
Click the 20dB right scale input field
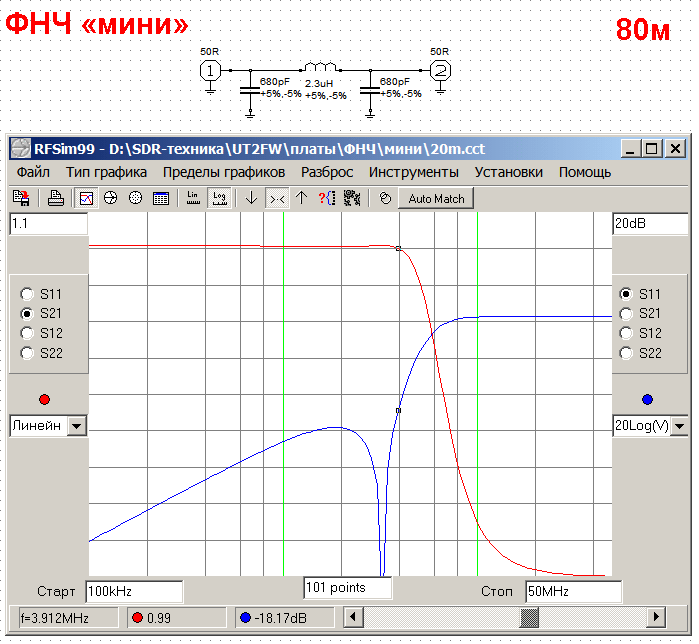(x=650, y=223)
